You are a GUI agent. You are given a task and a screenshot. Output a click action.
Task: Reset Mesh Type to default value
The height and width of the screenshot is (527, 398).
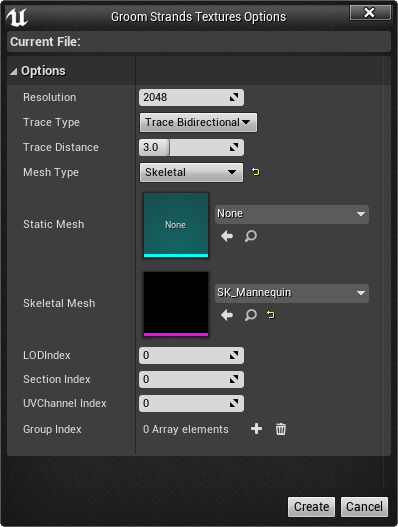pos(255,172)
